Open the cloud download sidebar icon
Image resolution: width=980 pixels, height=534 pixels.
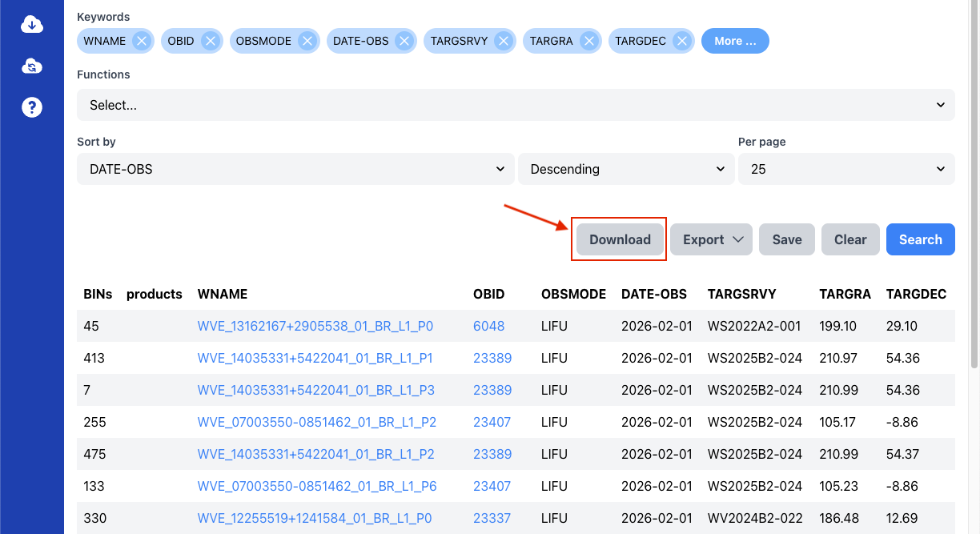click(x=32, y=25)
